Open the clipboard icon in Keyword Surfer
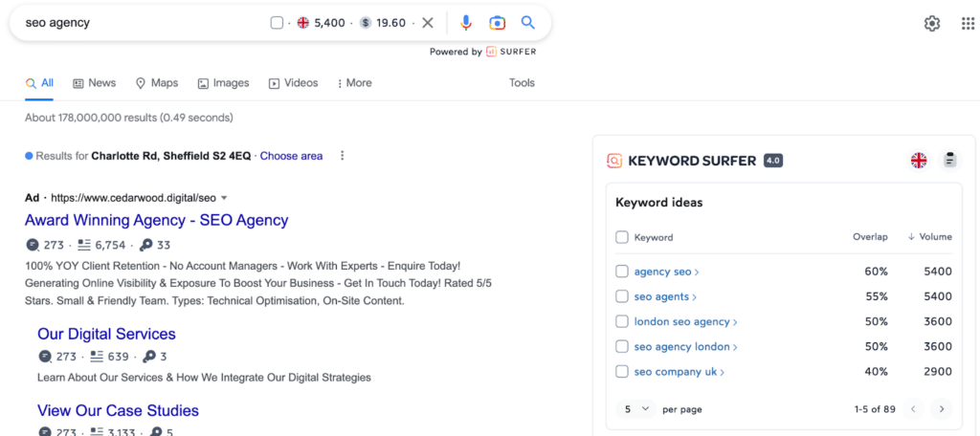The image size is (980, 436). (949, 161)
